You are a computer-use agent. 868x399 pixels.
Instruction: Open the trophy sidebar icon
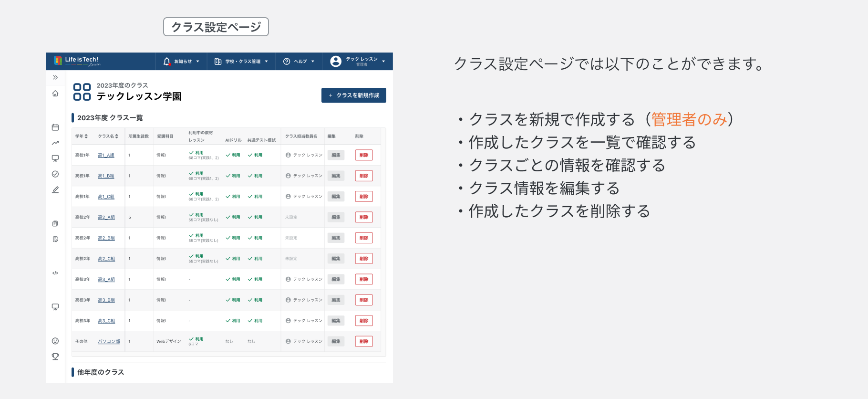(55, 357)
